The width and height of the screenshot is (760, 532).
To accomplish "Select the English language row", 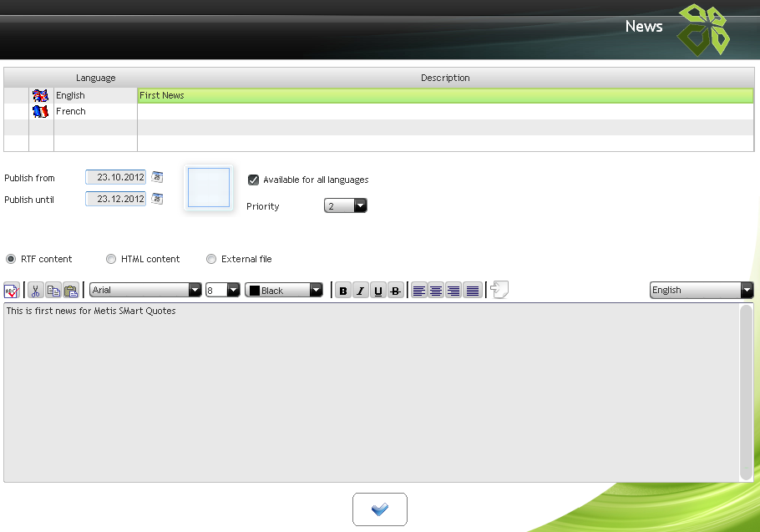I will [x=378, y=95].
